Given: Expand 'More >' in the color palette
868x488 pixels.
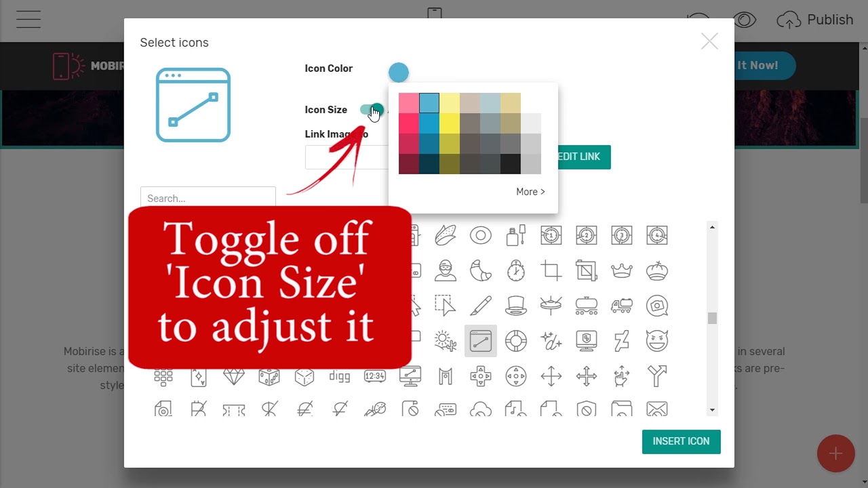Looking at the screenshot, I should [x=530, y=192].
